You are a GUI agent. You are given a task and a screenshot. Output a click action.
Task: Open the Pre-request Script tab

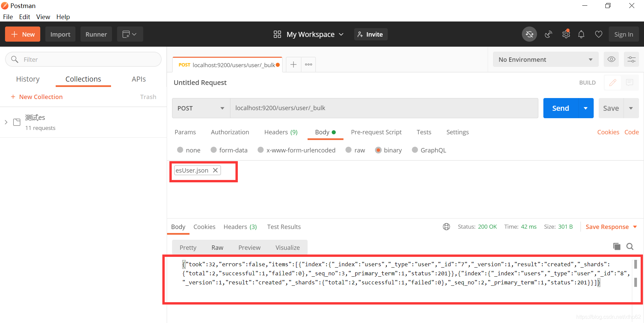(376, 132)
